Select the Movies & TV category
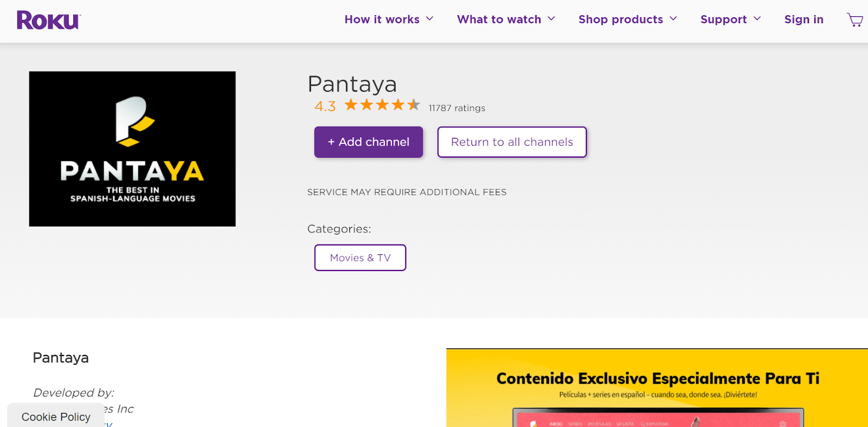This screenshot has width=868, height=427. point(360,258)
